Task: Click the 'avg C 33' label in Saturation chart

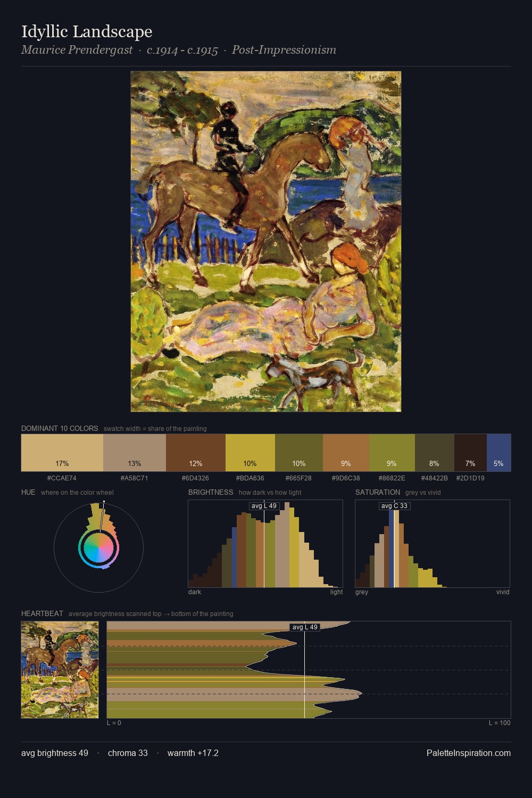Action: pos(394,506)
